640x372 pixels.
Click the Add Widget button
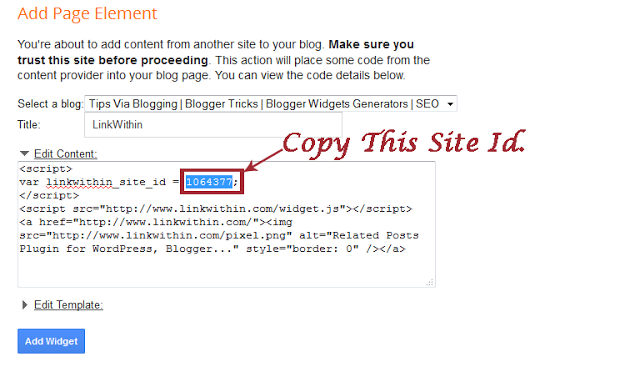point(51,341)
